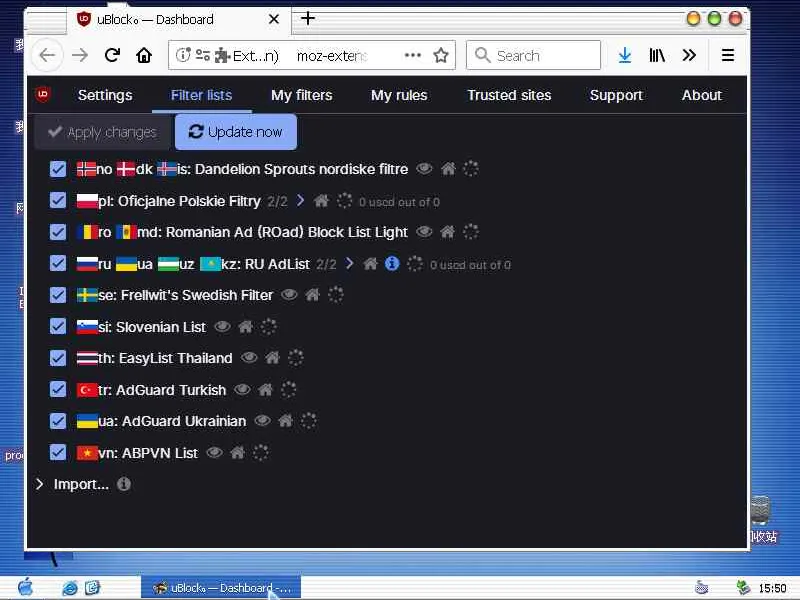Expand the Import section
Viewport: 800px width, 600px height.
point(40,484)
